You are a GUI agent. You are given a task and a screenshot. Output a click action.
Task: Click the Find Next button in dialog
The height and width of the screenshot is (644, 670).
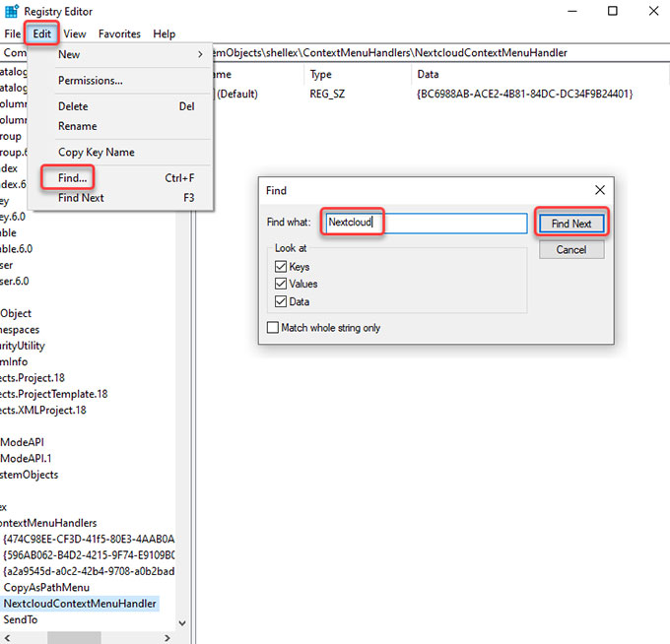pos(571,224)
